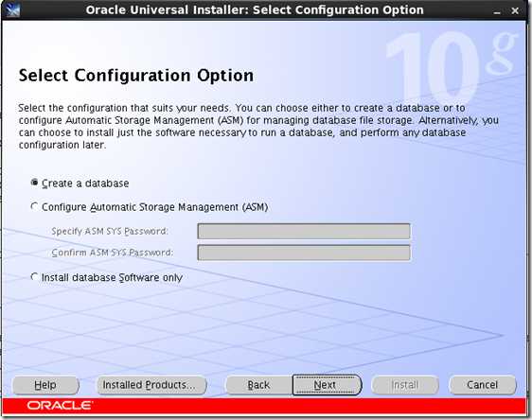Cancel the Oracle installation
The height and width of the screenshot is (420, 532).
483,385
